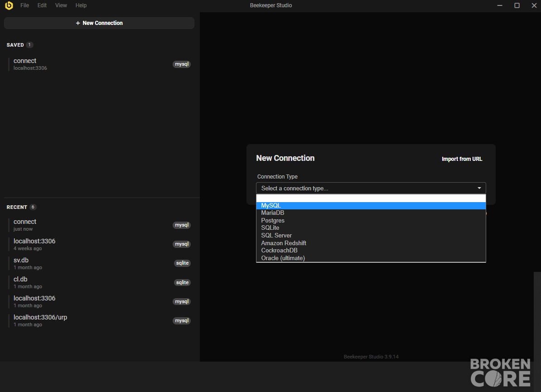The height and width of the screenshot is (392, 541).
Task: Select MySQL from connection type list
Action: click(x=371, y=205)
